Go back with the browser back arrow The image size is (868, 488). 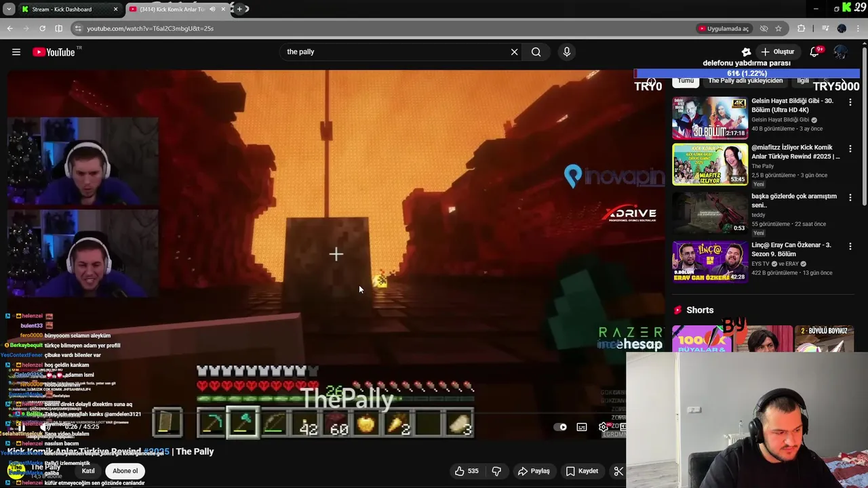pyautogui.click(x=9, y=28)
